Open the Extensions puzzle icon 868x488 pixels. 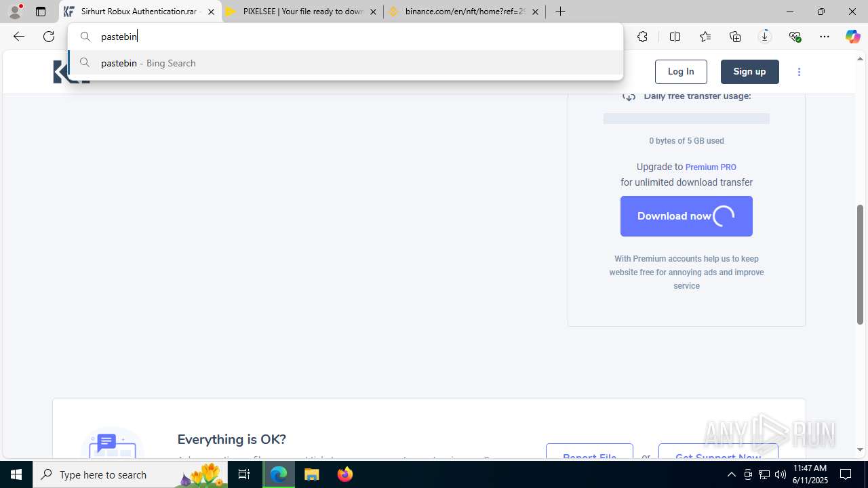pyautogui.click(x=642, y=37)
